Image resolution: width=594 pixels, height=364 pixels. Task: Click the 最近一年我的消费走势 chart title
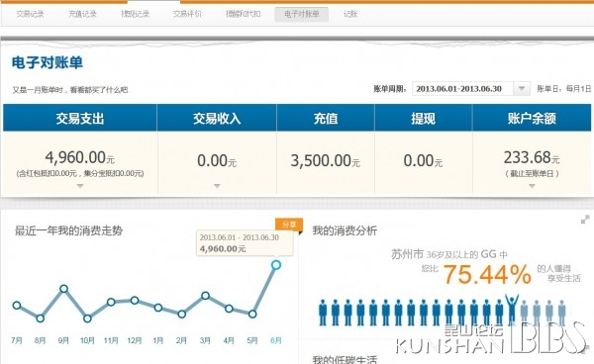pos(68,230)
